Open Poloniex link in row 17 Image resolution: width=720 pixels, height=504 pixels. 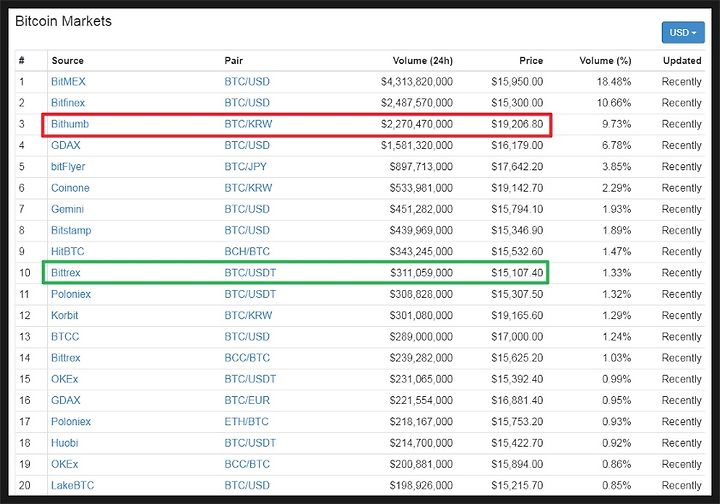[71, 421]
